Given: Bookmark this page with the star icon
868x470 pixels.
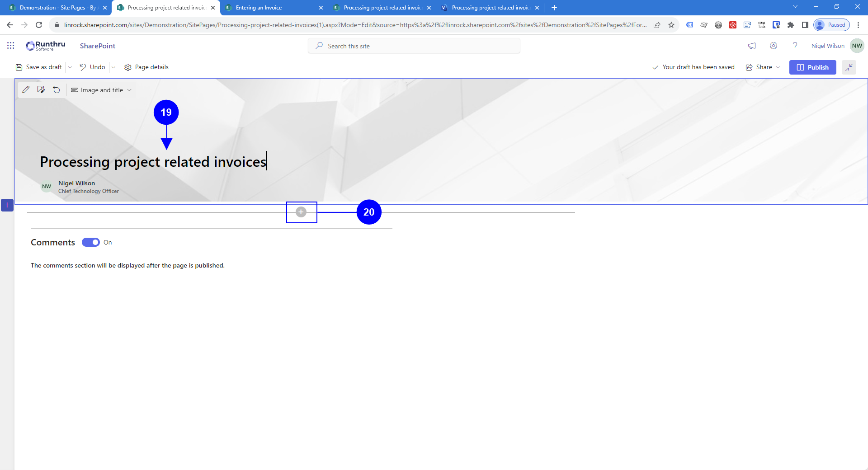Looking at the screenshot, I should tap(671, 25).
